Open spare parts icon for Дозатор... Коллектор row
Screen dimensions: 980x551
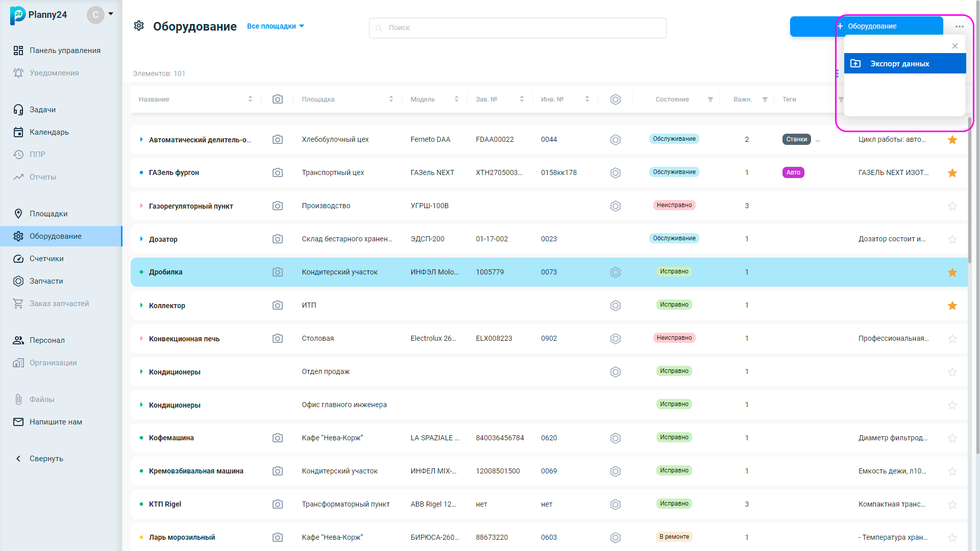coord(616,306)
